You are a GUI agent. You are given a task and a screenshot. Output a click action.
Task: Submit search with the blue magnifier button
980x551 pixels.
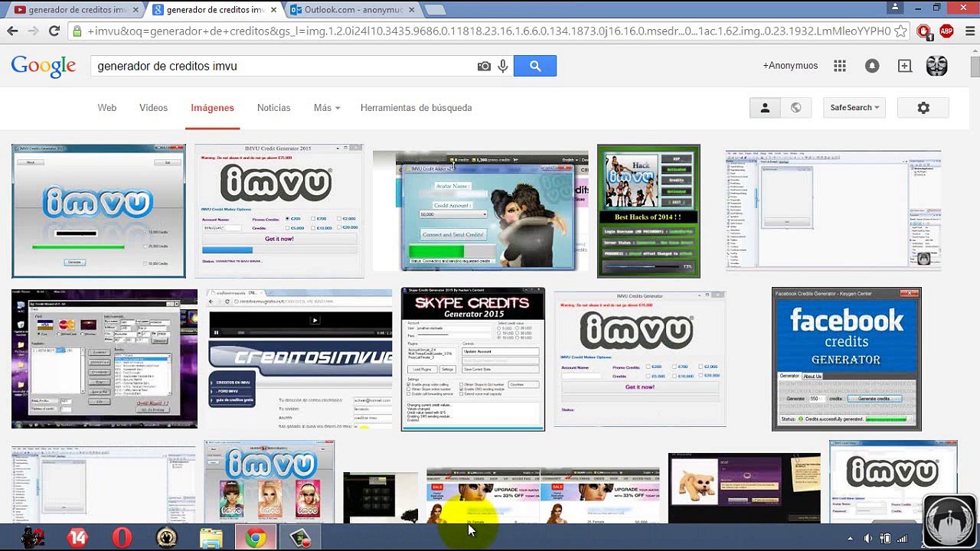coord(535,66)
